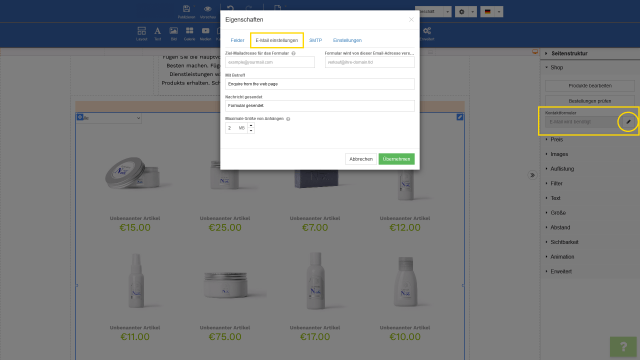Collapse the Shop section

557,67
